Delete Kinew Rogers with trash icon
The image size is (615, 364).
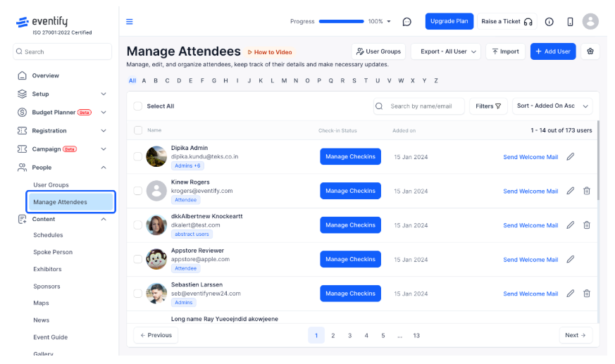point(586,191)
